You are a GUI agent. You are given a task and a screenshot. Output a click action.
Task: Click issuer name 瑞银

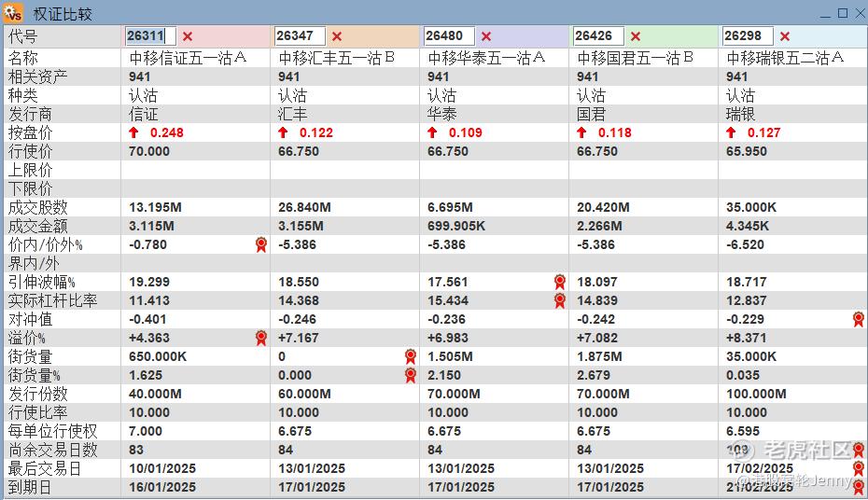click(x=741, y=114)
